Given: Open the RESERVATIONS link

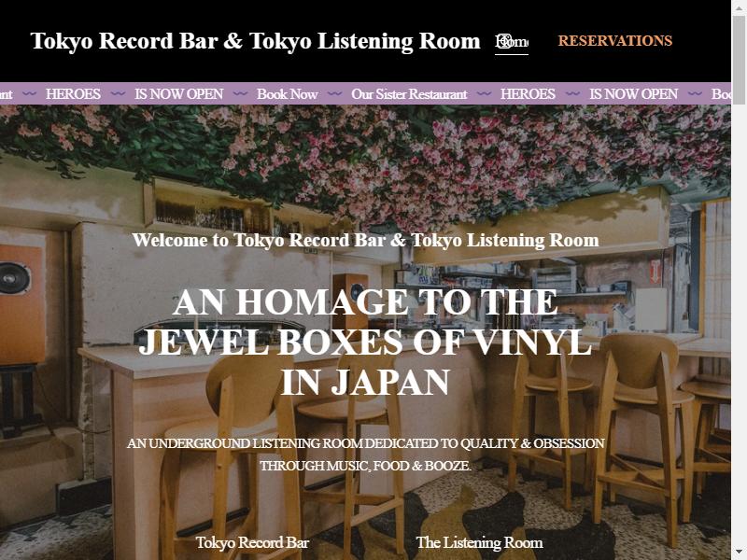Looking at the screenshot, I should [x=615, y=41].
